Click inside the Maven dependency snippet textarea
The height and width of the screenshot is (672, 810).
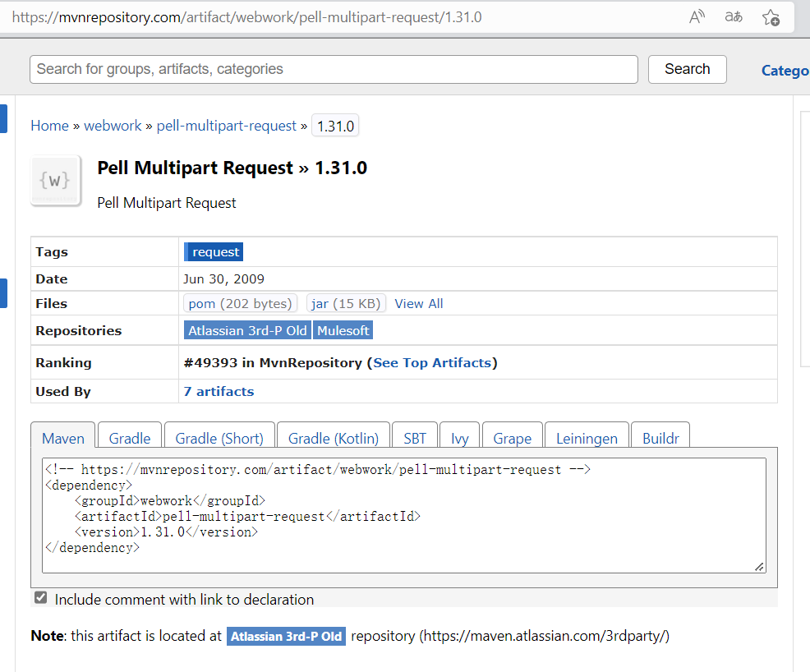pos(404,515)
